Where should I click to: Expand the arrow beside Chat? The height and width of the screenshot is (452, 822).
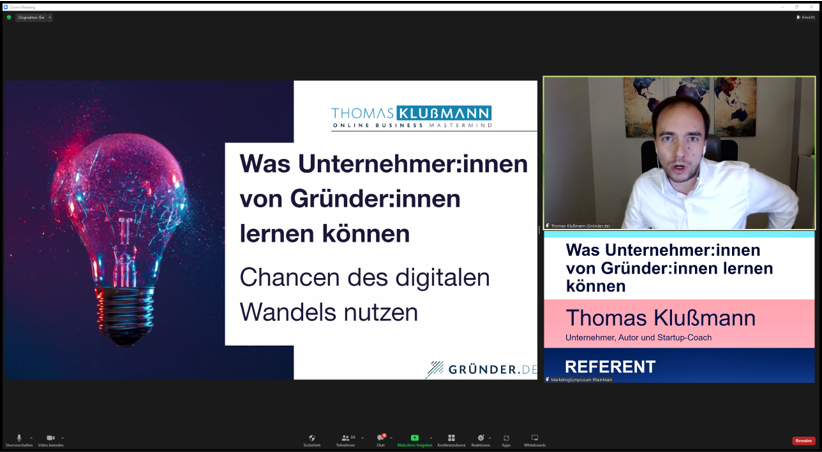(391, 437)
